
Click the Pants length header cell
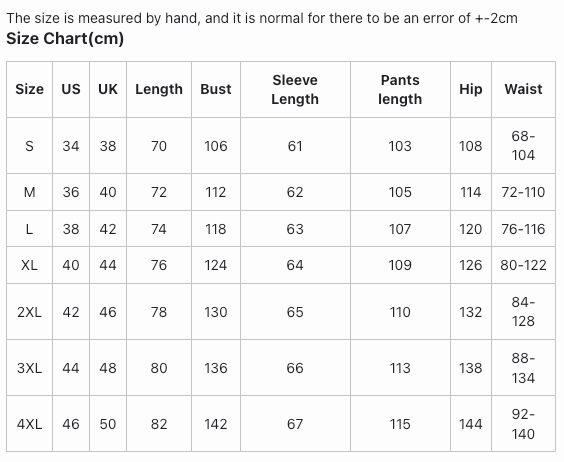pos(400,89)
